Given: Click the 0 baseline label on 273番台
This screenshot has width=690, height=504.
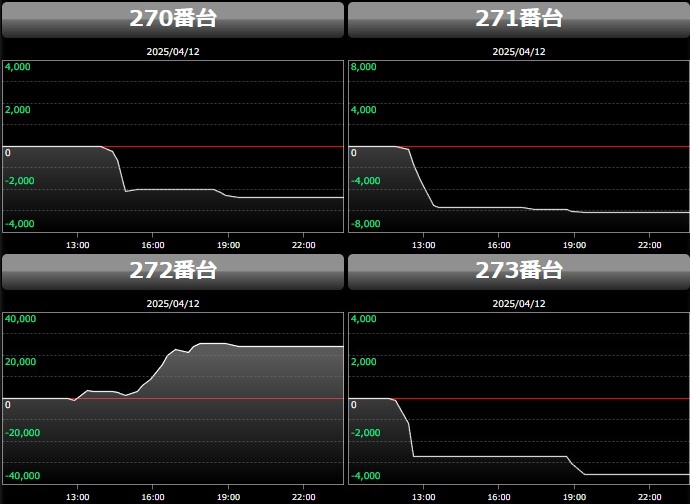Looking at the screenshot, I should (353, 404).
